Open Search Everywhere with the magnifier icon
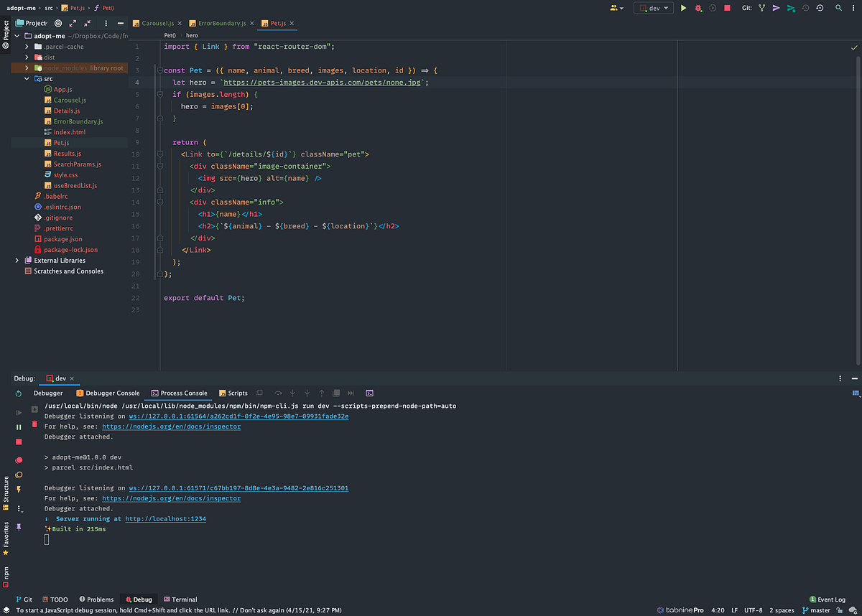Viewport: 862px width, 616px height. point(838,8)
